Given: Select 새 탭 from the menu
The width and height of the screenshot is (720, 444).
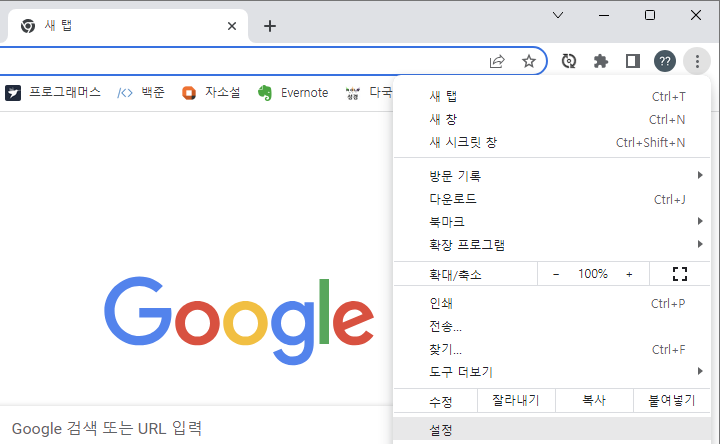Looking at the screenshot, I should [552, 96].
